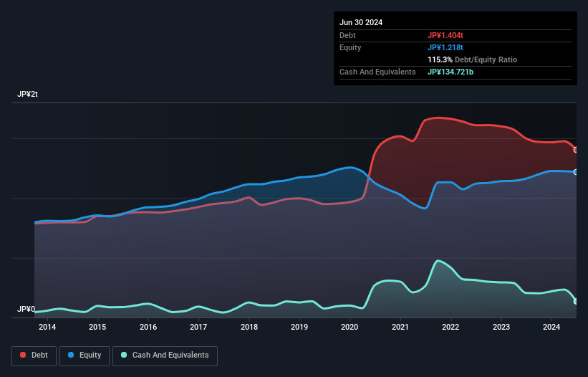The height and width of the screenshot is (377, 588).
Task: Click the JP¥1.404t debt value
Action: [445, 35]
